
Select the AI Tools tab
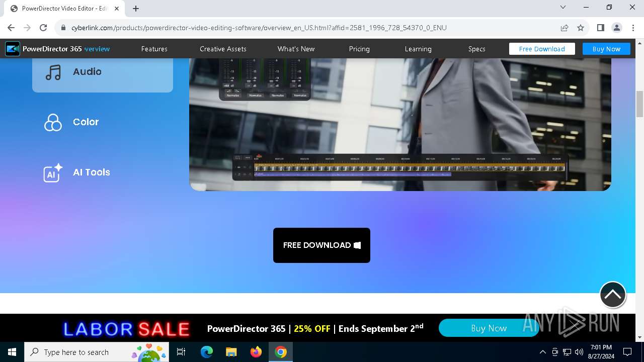103,172
